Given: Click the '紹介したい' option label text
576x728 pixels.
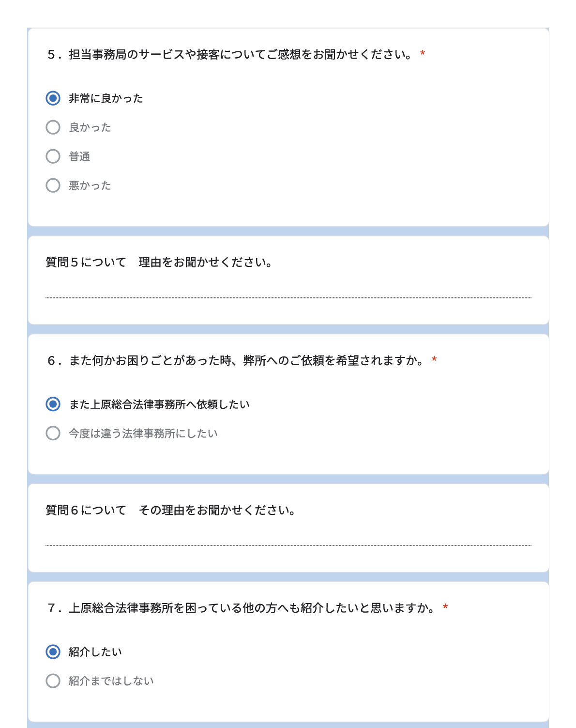Looking at the screenshot, I should point(95,652).
